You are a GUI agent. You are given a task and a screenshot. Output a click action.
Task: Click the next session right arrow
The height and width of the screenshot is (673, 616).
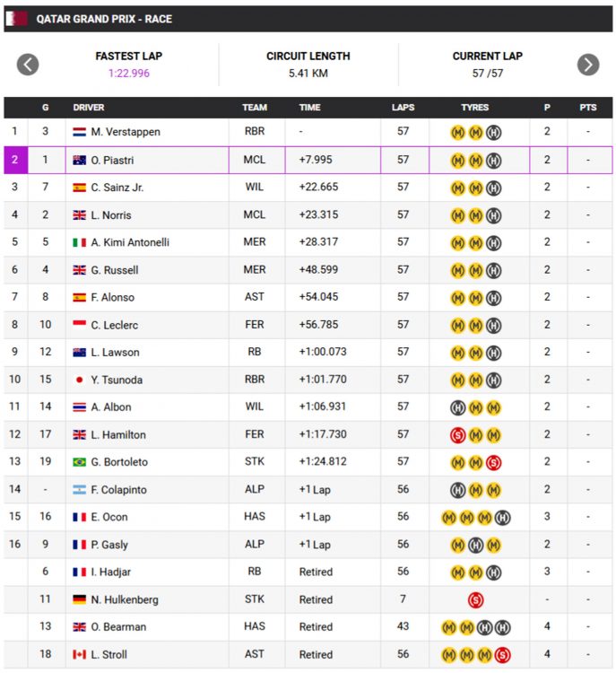(587, 65)
